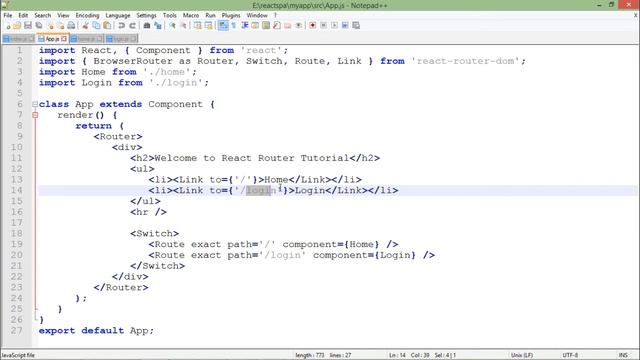Viewport: 640px width, 360px height.
Task: Save the current file via the Save icon
Action: (28, 25)
